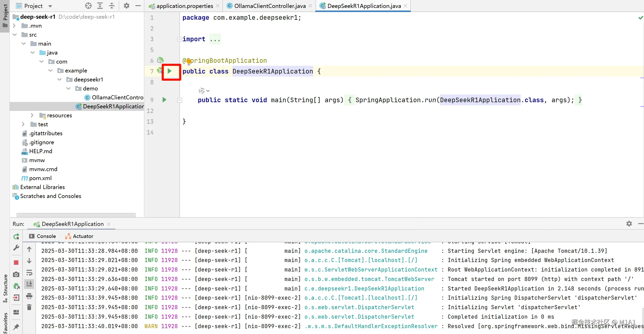Click the camera thread dump icon
644x334 pixels.
point(16,275)
